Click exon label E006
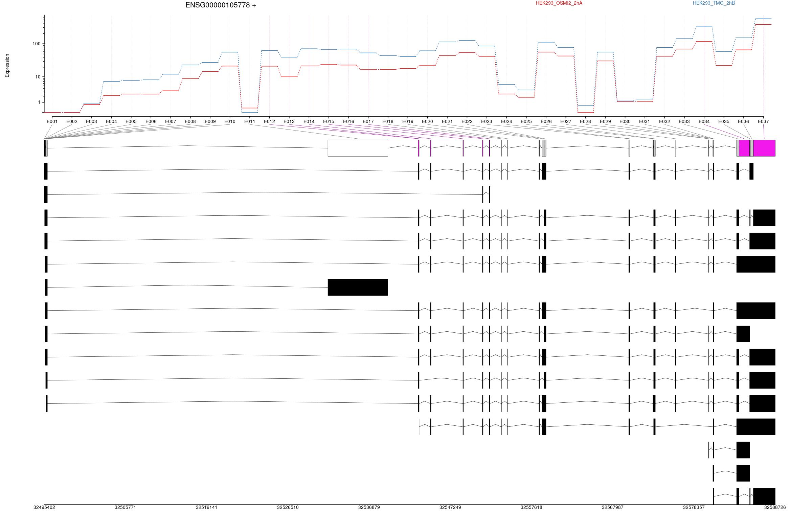 151,121
